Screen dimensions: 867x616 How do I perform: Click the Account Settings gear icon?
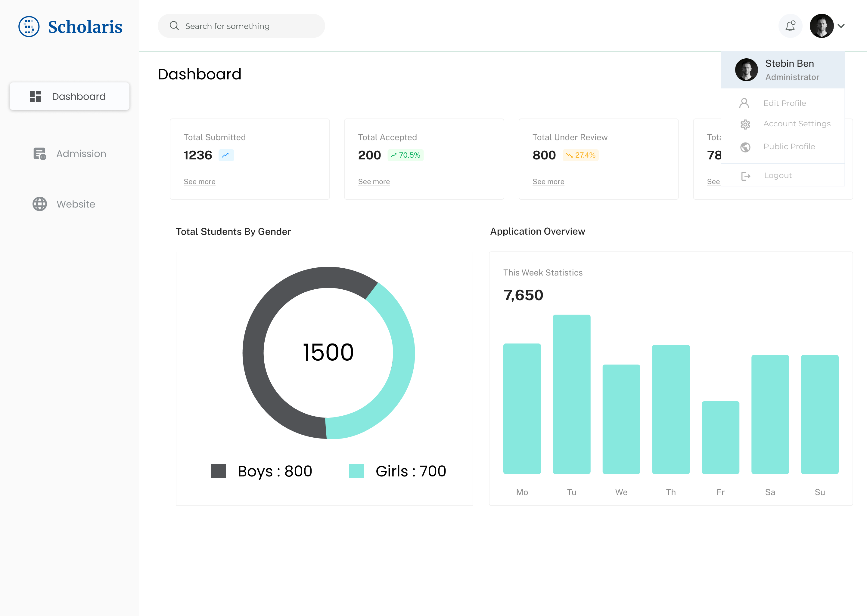(745, 125)
